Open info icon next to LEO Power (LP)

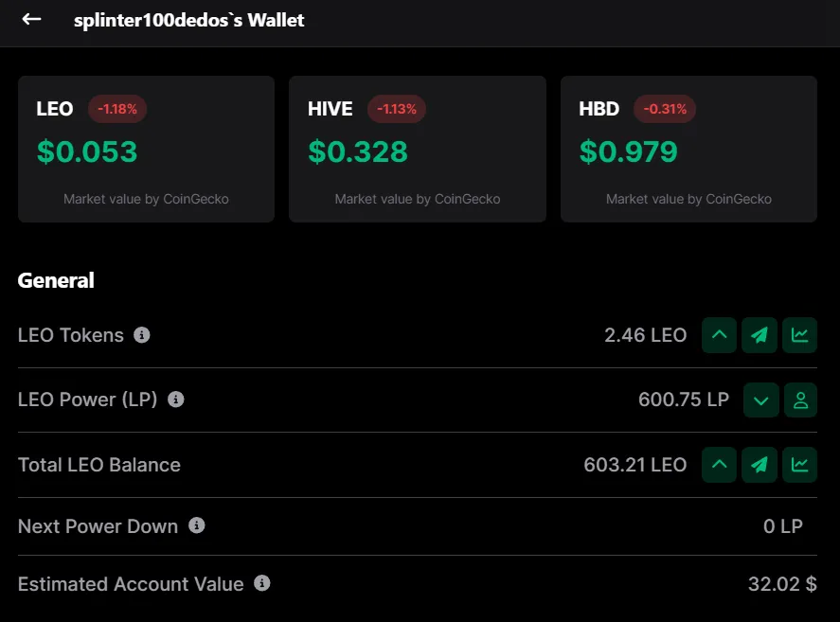pos(176,400)
